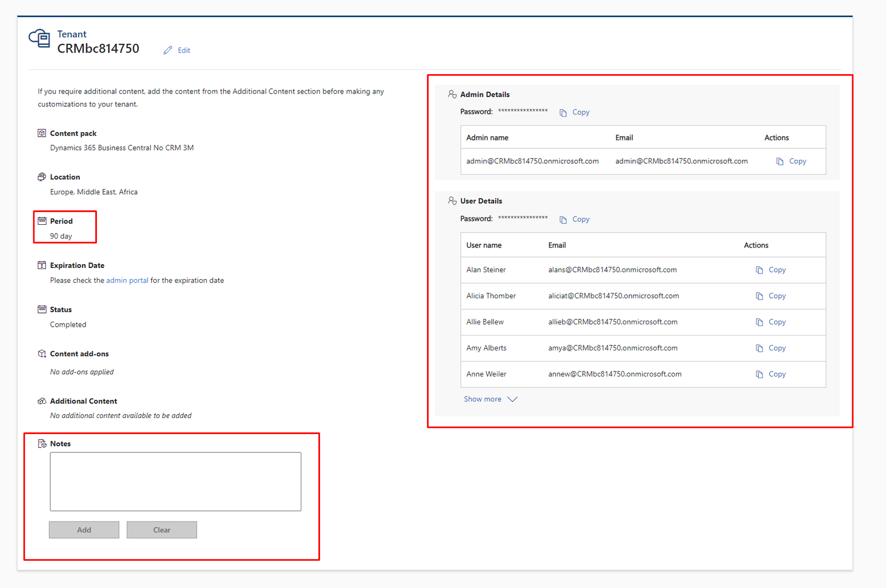The width and height of the screenshot is (886, 588).
Task: Click the copy icon in the Amy Alberts row
Action: click(760, 348)
